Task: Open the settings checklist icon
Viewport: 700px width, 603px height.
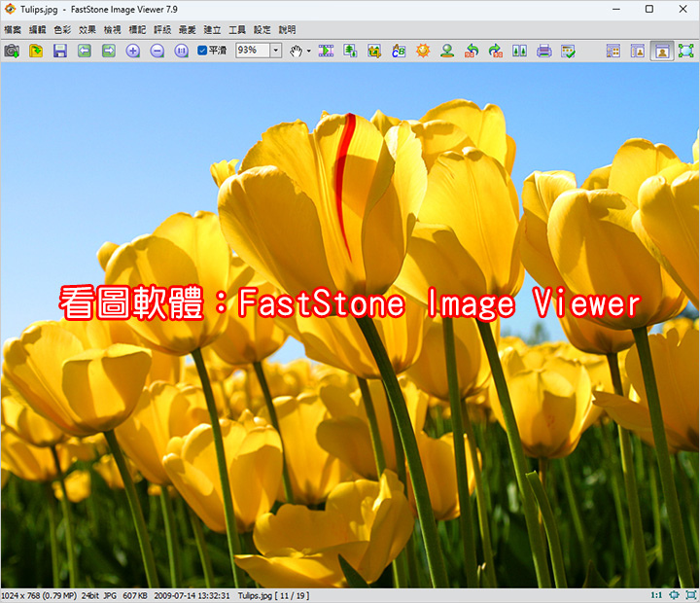Action: point(568,51)
